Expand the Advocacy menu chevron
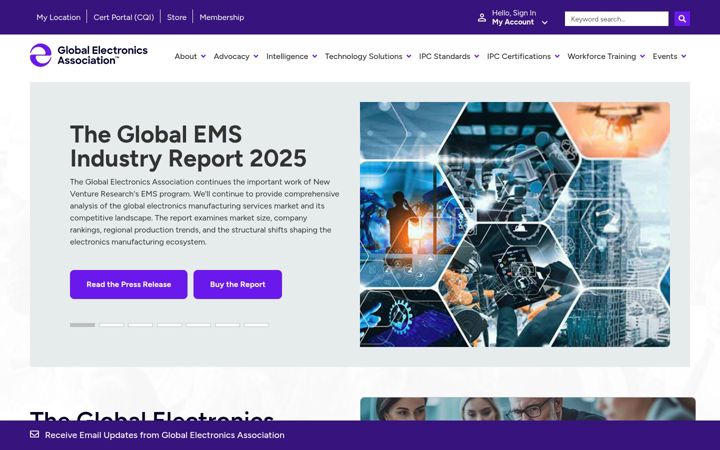Screen dimensions: 720x450 [256, 56]
